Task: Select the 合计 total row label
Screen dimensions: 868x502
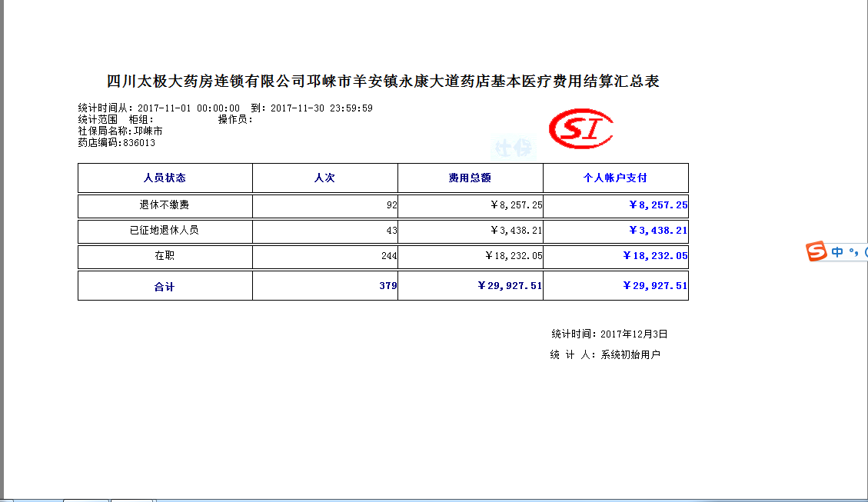Action: pyautogui.click(x=165, y=287)
